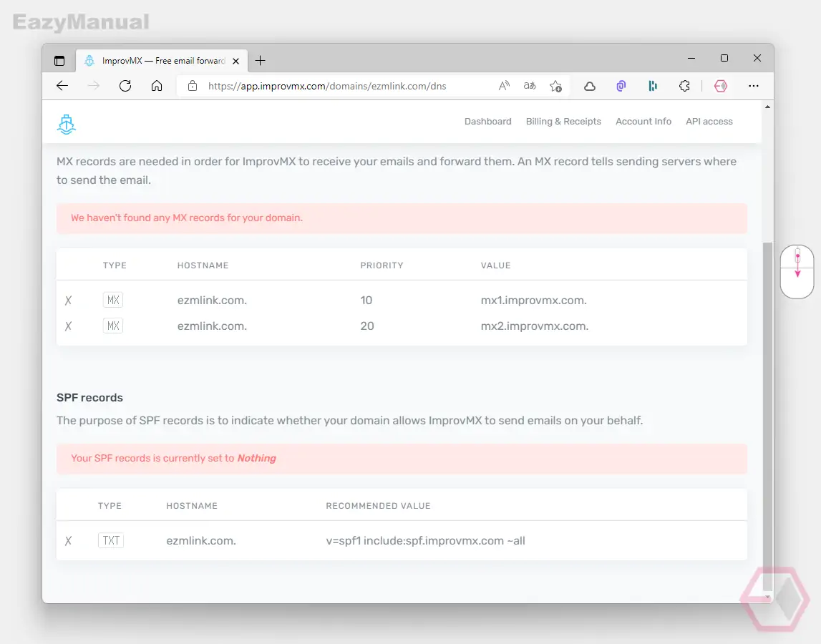The height and width of the screenshot is (644, 821).
Task: Go to browser home page icon
Action: (x=157, y=86)
